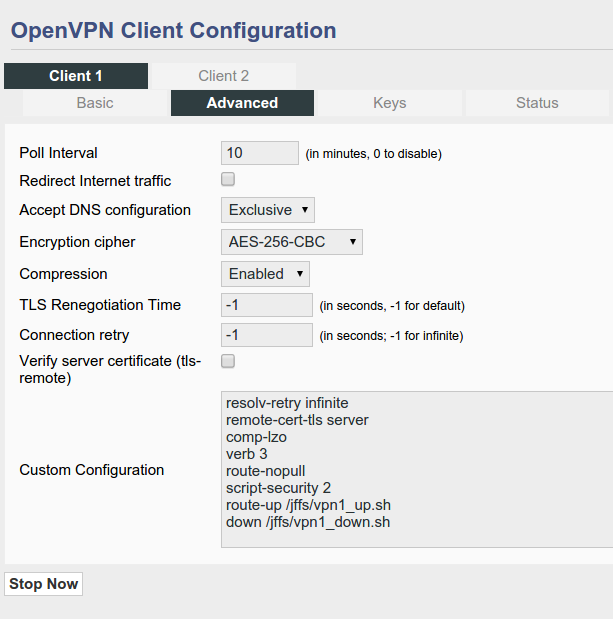This screenshot has width=613, height=619.
Task: Switch to the Client 1 tab
Action: [x=76, y=76]
